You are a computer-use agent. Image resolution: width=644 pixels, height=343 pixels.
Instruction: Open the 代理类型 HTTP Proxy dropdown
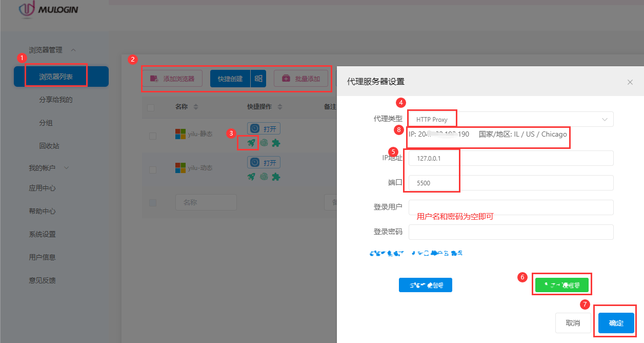point(511,119)
